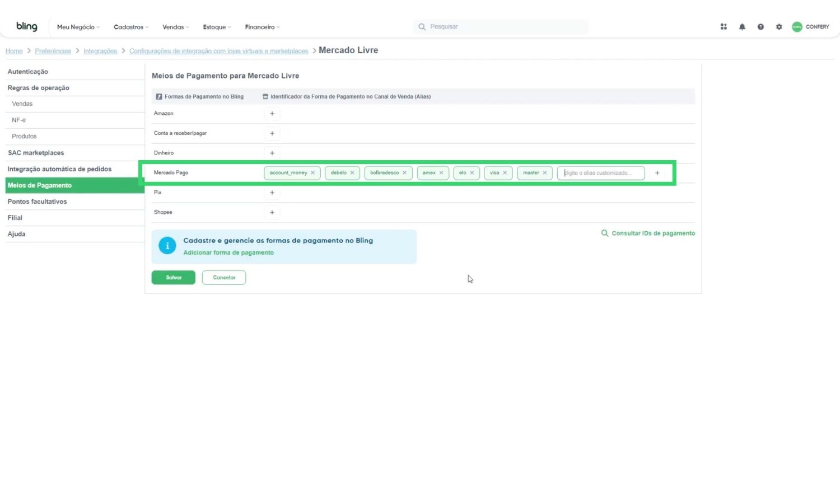
Task: Add alias for Dinheiro row
Action: (272, 153)
